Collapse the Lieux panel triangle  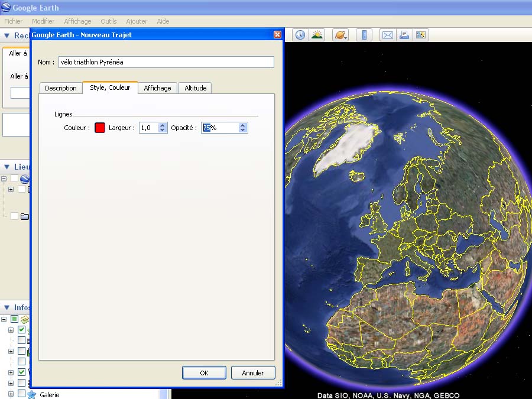point(7,167)
